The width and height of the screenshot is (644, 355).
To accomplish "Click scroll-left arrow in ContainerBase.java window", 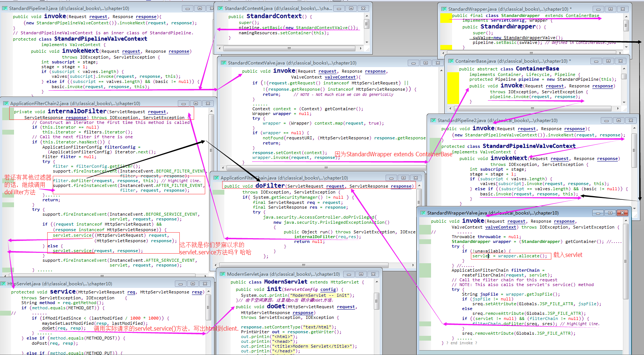I will click(450, 108).
